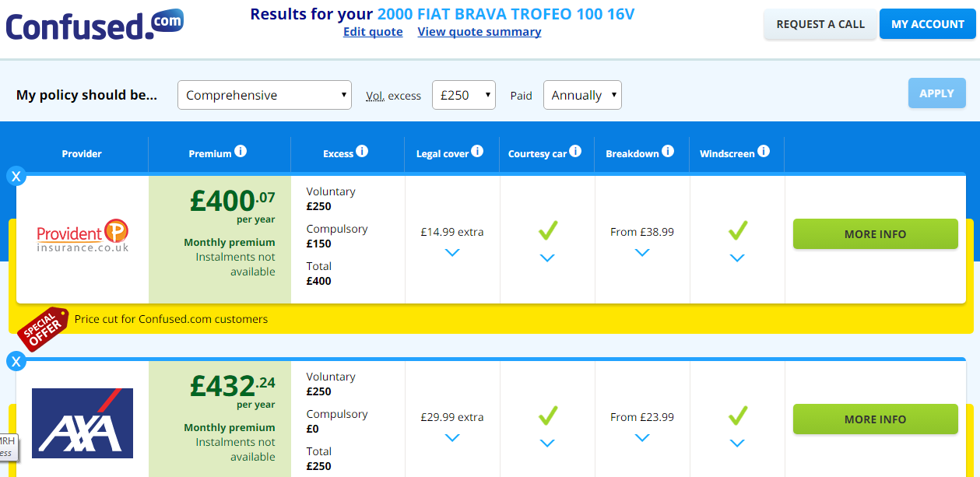Go to the Confused.com home logo

[x=94, y=24]
